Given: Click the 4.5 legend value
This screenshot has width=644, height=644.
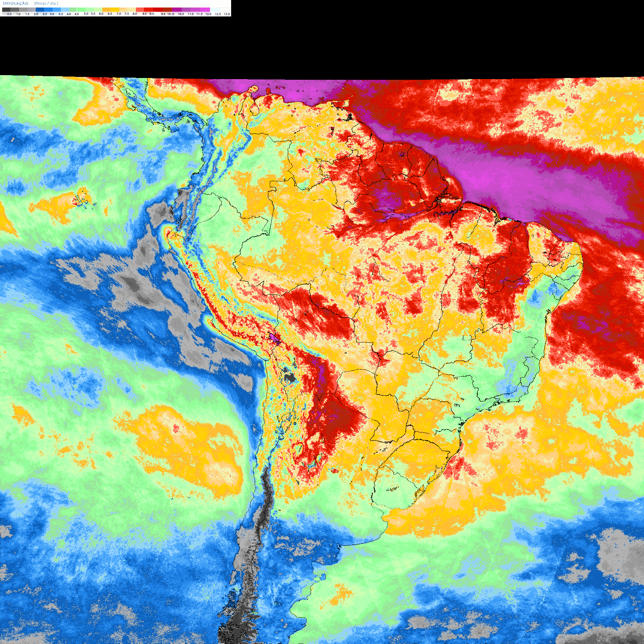Looking at the screenshot, I should click(77, 14).
